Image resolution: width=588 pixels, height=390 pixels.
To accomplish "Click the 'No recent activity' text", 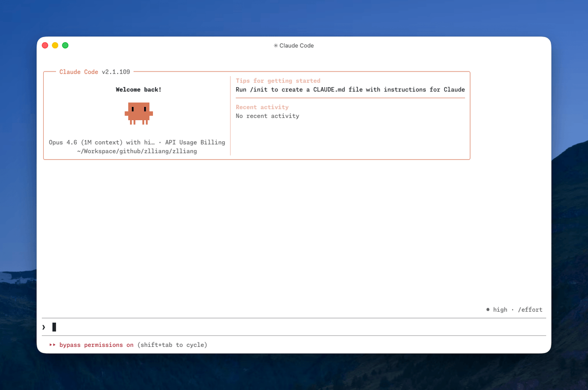I will (x=267, y=116).
